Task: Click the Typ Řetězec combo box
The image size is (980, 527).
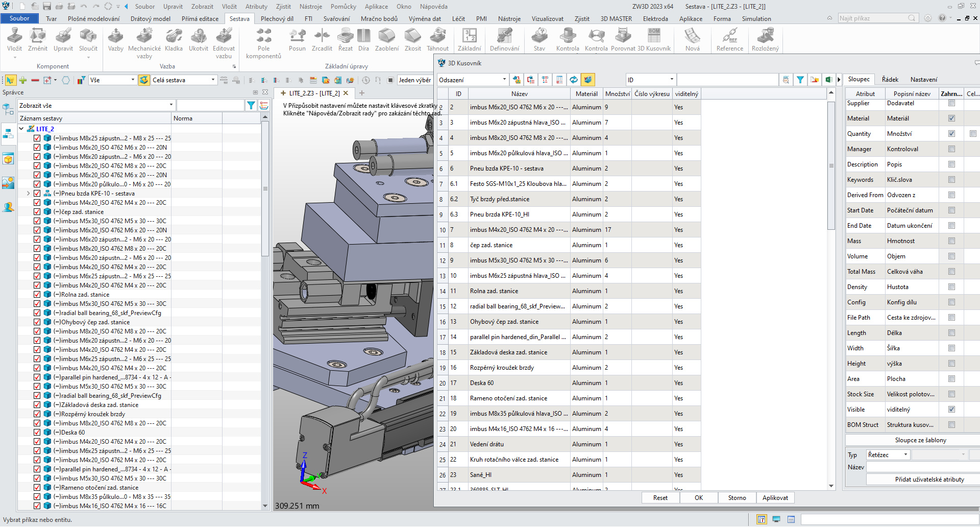Action: [x=887, y=454]
